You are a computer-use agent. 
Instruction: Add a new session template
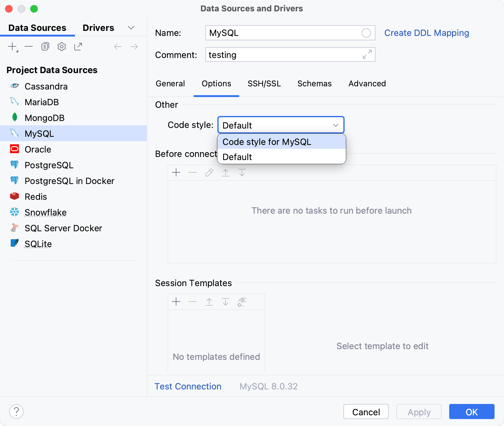(176, 302)
